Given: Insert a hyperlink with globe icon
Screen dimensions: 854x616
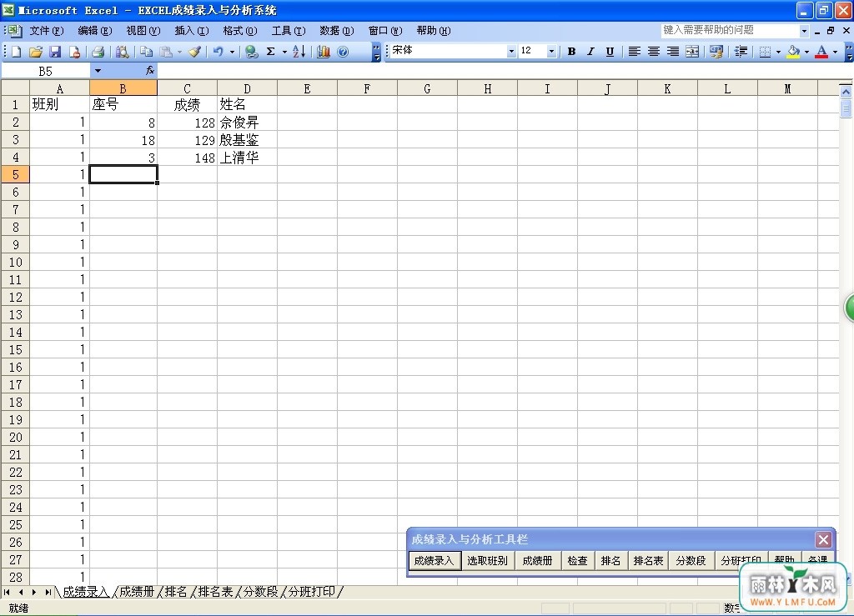Looking at the screenshot, I should pyautogui.click(x=251, y=52).
